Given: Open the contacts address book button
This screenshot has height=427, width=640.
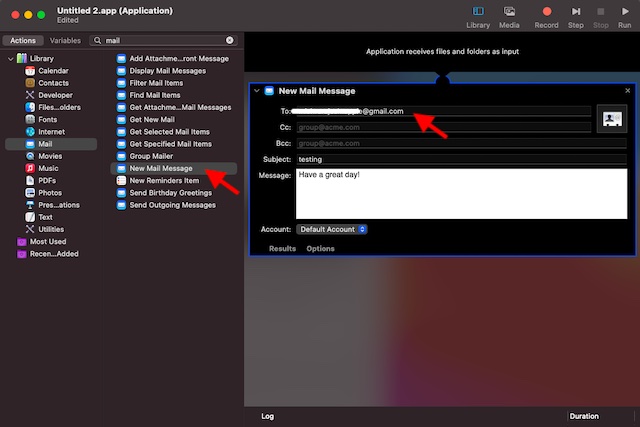Looking at the screenshot, I should 612,119.
